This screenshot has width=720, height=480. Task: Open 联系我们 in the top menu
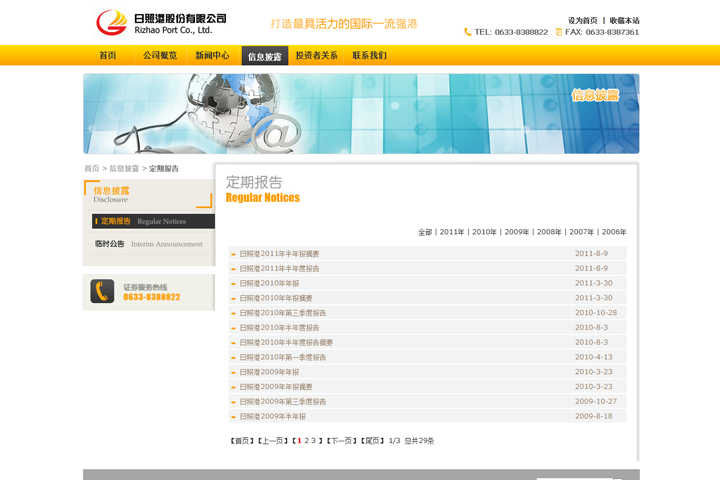pyautogui.click(x=369, y=56)
